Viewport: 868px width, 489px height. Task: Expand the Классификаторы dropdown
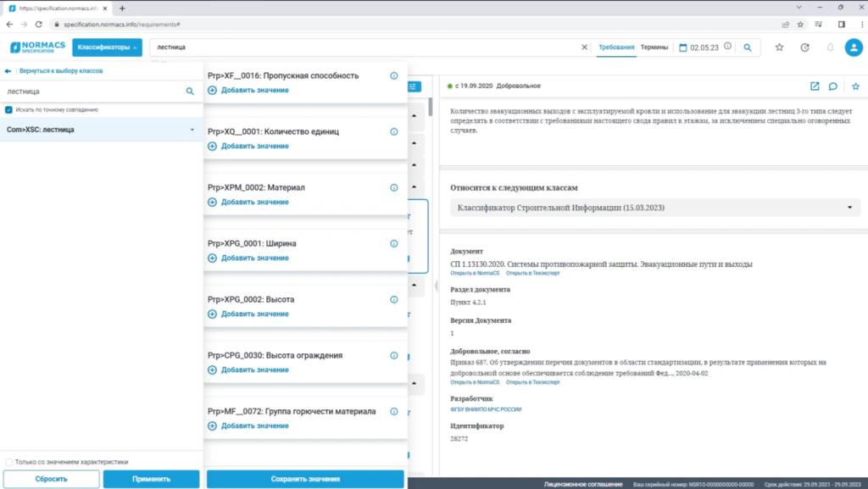point(107,47)
